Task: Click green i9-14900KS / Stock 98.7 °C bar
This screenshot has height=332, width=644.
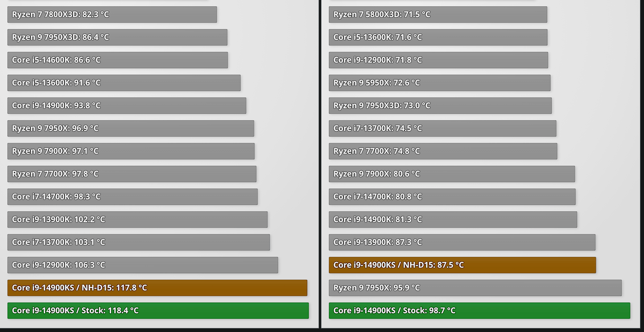Action: (480, 310)
